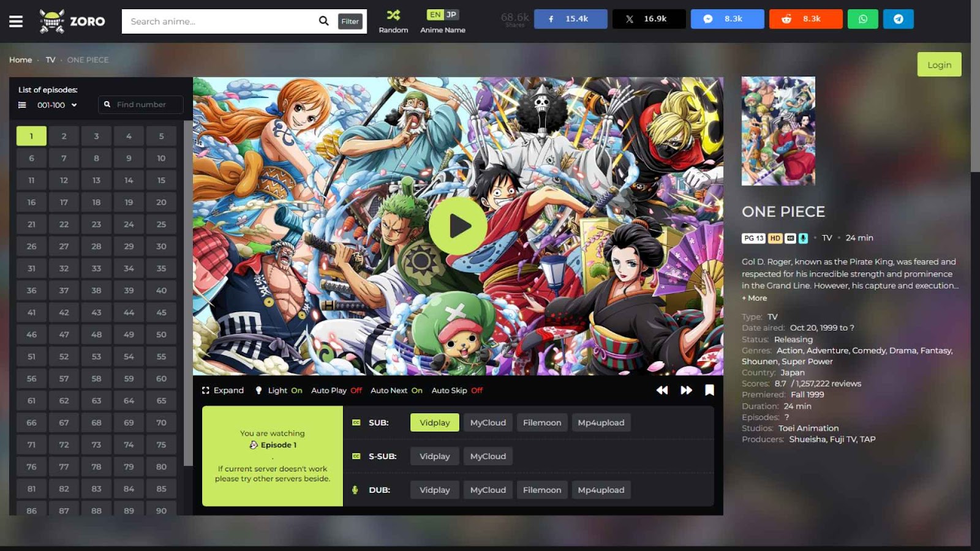980x551 pixels.
Task: Play the video with center play button
Action: [458, 226]
